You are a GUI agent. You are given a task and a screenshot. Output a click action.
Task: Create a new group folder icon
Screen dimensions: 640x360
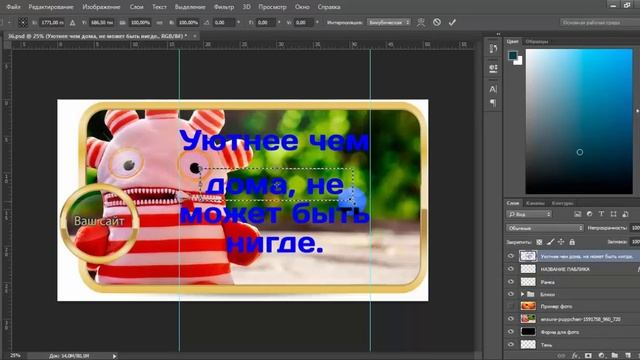tap(614, 356)
